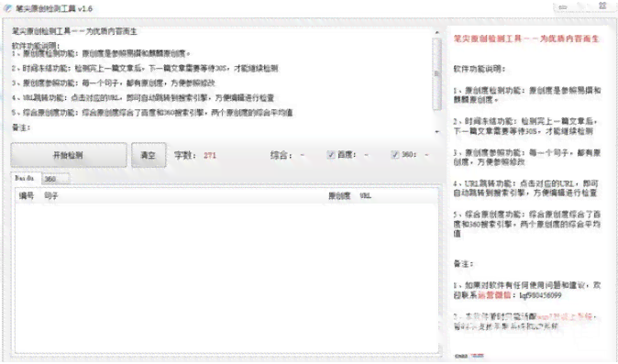Sort by the 编号 column header
The width and height of the screenshot is (618, 364).
27,196
